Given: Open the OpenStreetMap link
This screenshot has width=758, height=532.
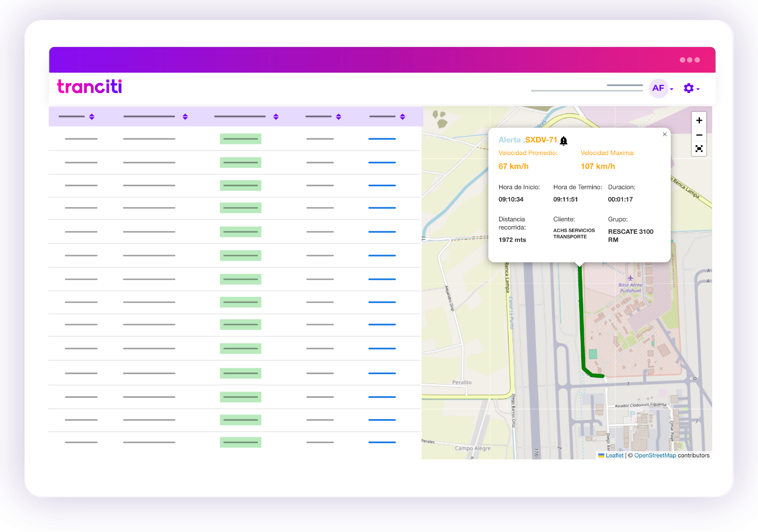Looking at the screenshot, I should click(655, 455).
